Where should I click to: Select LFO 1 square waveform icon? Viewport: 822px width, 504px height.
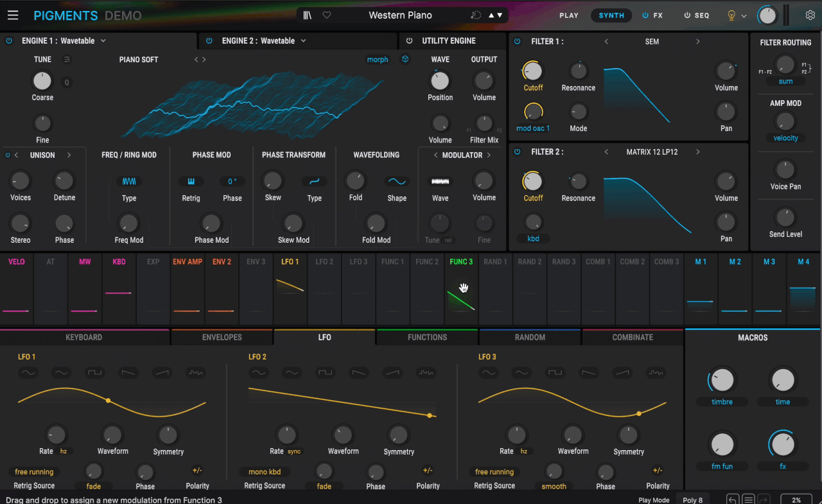tap(95, 372)
